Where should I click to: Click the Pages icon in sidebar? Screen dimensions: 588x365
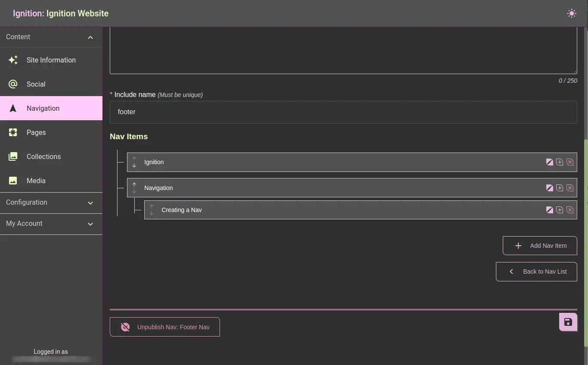13,132
